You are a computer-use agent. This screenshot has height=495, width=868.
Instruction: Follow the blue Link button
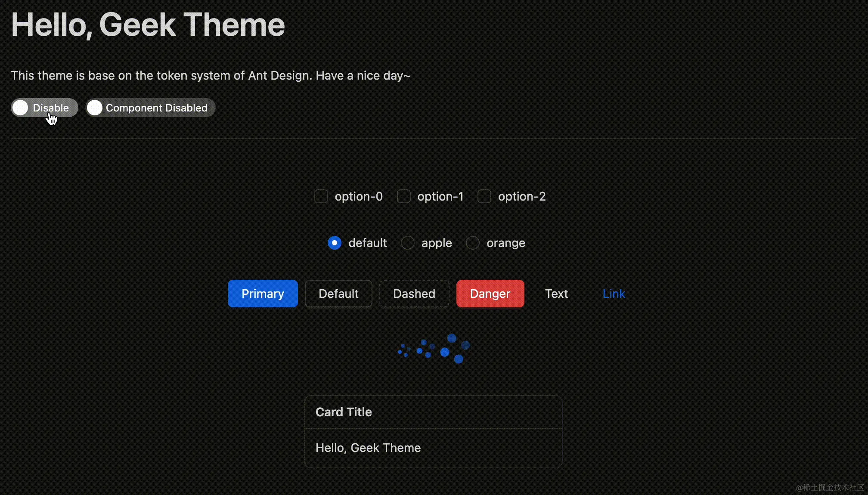[614, 294]
